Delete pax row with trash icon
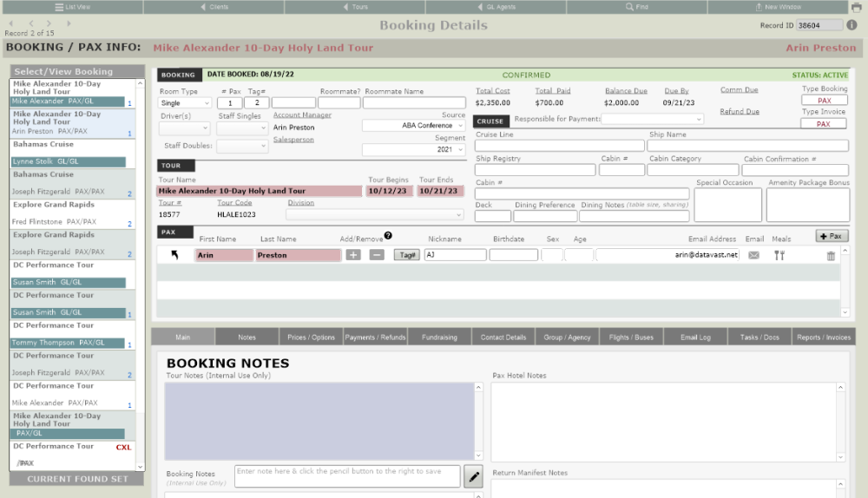868x498 pixels. [831, 256]
